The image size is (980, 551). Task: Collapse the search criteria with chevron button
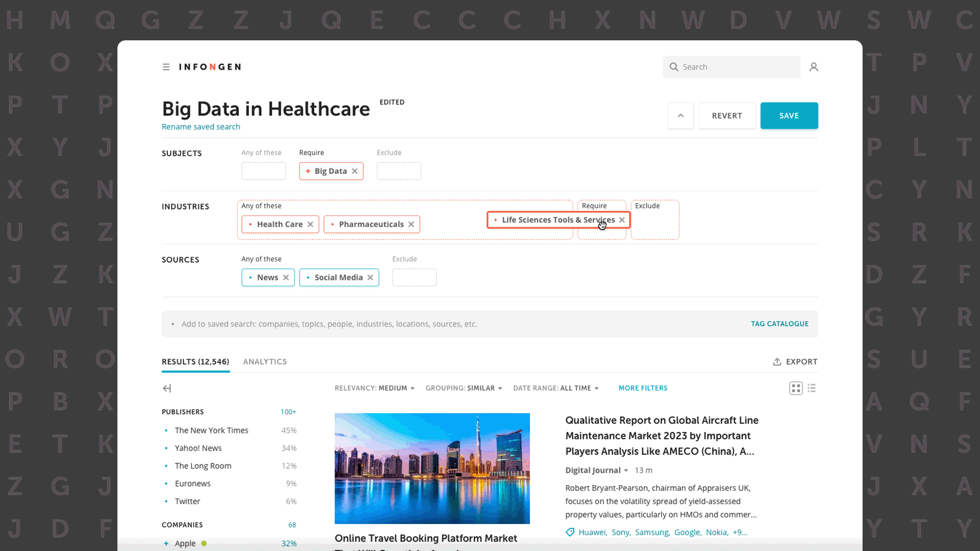(680, 116)
